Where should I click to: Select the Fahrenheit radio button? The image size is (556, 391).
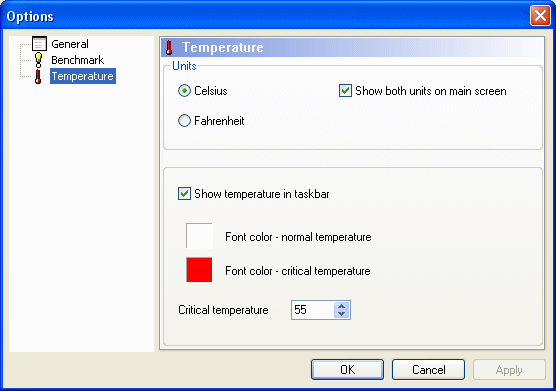pyautogui.click(x=184, y=121)
